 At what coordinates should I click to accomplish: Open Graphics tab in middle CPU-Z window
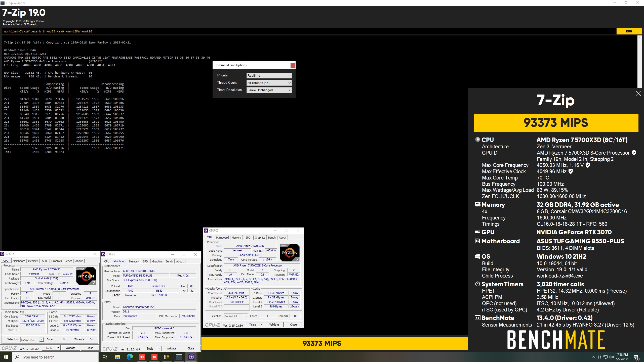[x=157, y=261]
